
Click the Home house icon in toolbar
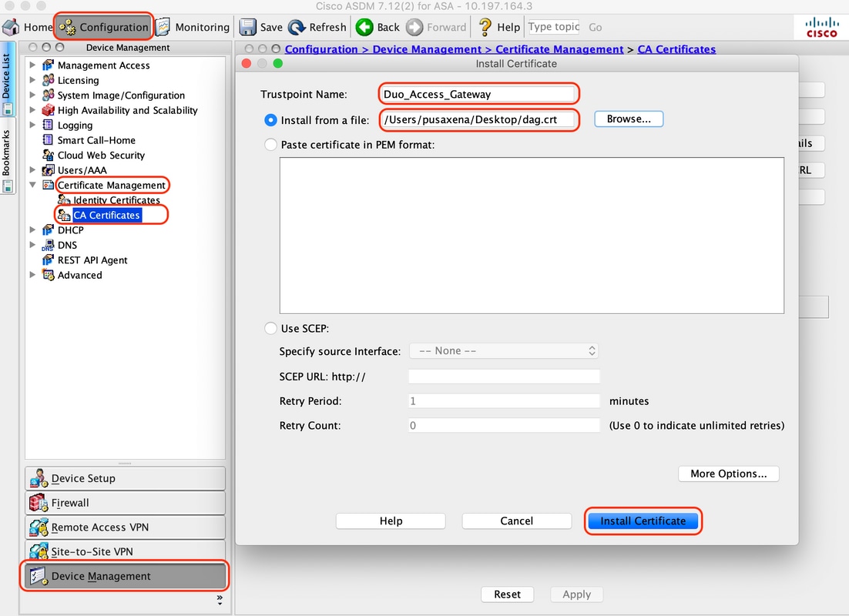tap(11, 27)
